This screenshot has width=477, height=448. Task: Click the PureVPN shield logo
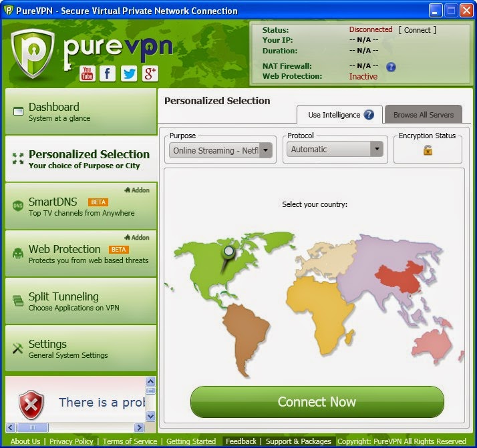33,53
